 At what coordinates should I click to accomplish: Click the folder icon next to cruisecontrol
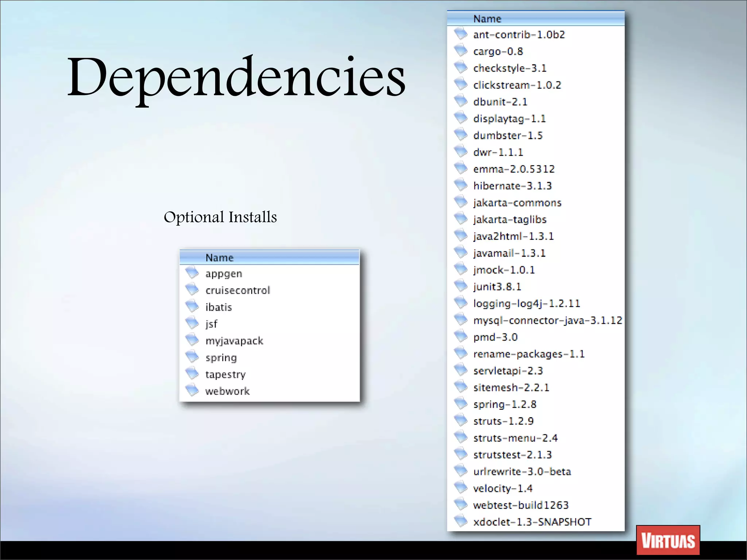point(192,289)
